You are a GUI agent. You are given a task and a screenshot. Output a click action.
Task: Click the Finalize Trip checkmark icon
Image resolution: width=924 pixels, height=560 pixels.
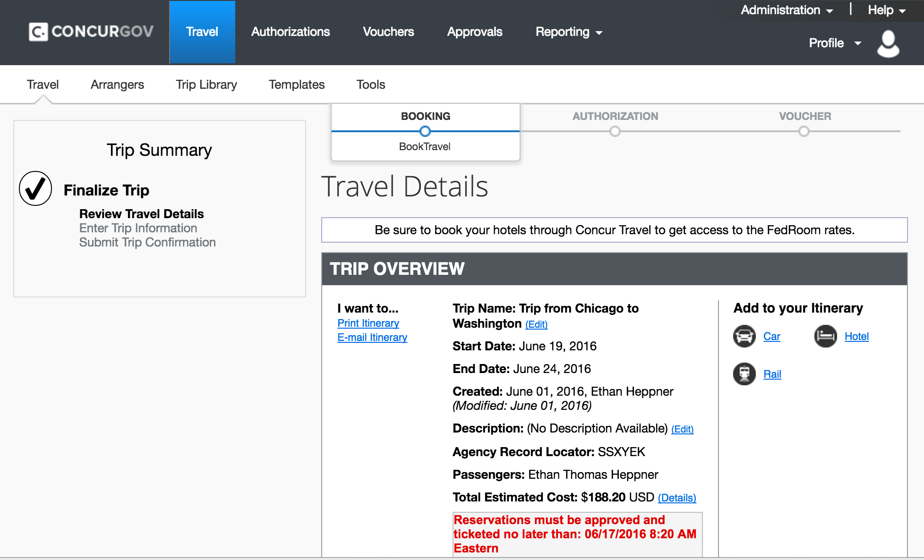pyautogui.click(x=35, y=188)
